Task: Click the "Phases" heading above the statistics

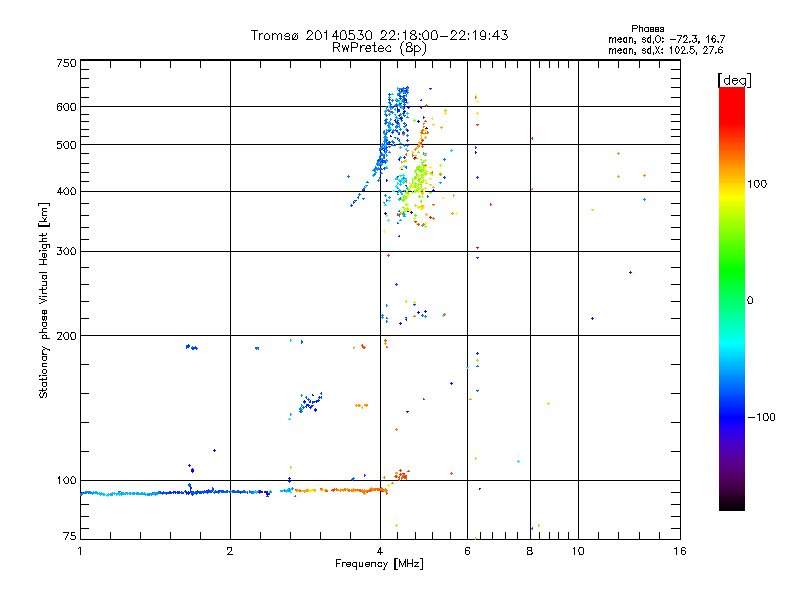Action: coord(647,29)
